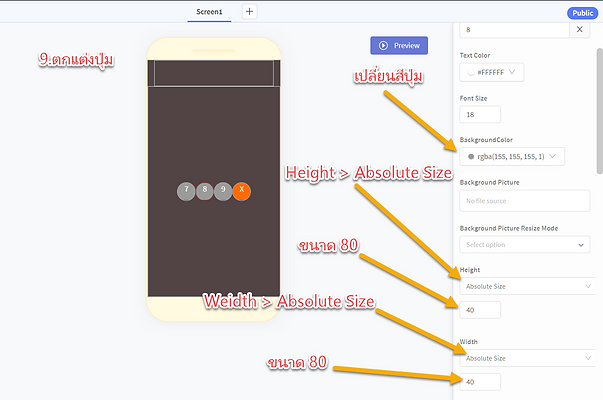Click the Background Picture file source field
This screenshot has height=400, width=603.
[x=525, y=201]
